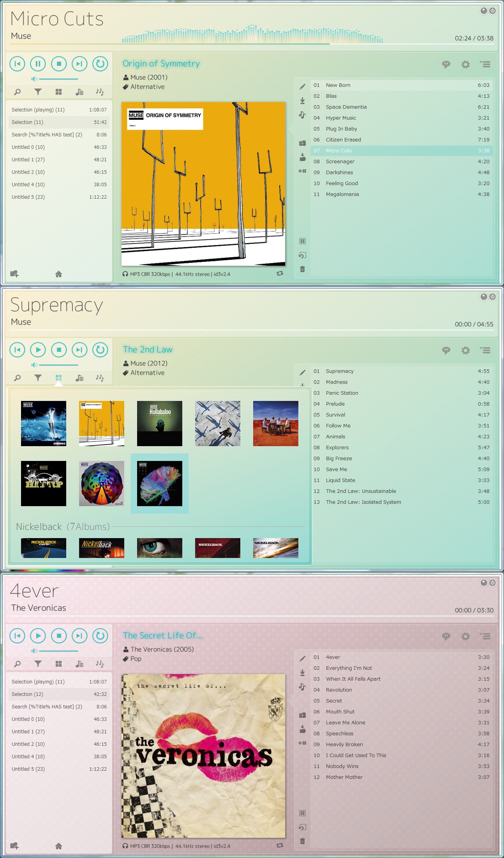Viewport: 504px width, 858px height.
Task: Add new playlist icon in Micro Cuts window
Action: (x=14, y=274)
